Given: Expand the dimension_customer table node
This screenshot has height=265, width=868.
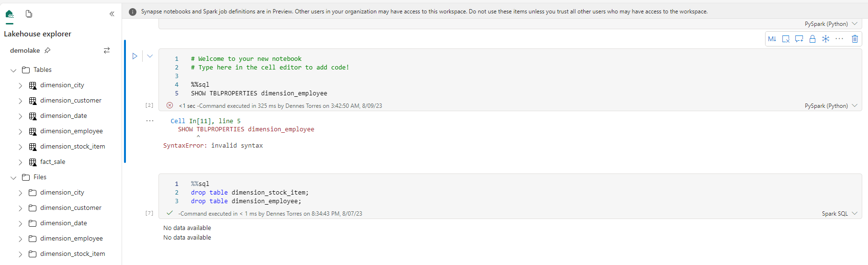Looking at the screenshot, I should [20, 101].
